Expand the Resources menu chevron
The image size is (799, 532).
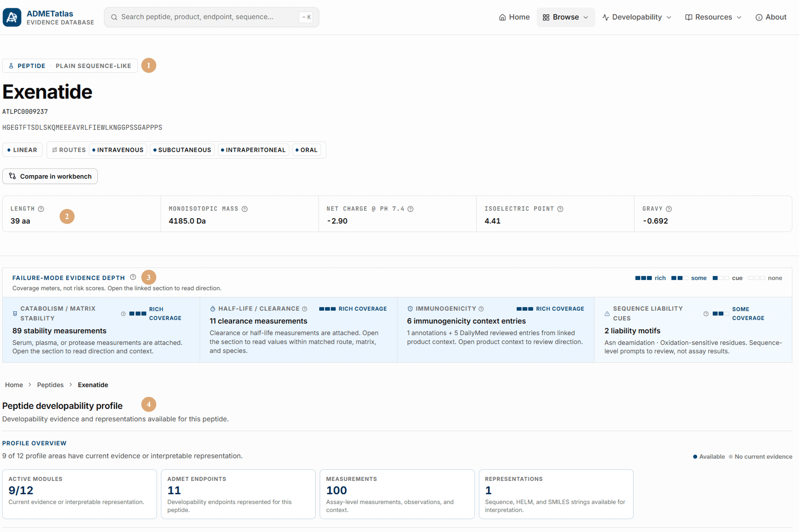coord(739,17)
